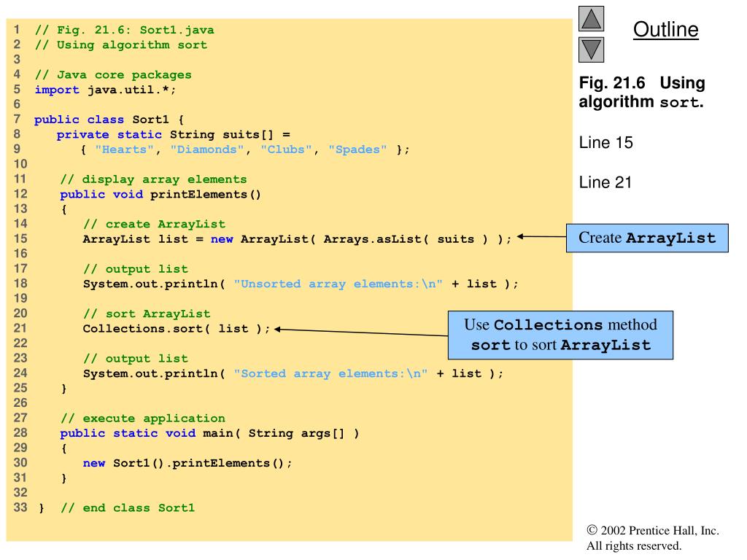This screenshot has width=747, height=560.
Task: Click line number 33 in the gutter
Action: pyautogui.click(x=20, y=507)
